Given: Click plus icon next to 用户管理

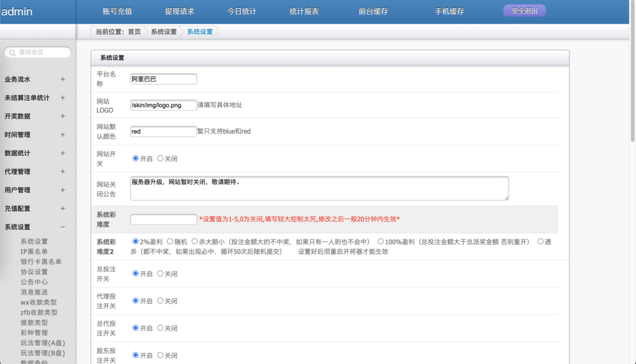Looking at the screenshot, I should pyautogui.click(x=62, y=190).
